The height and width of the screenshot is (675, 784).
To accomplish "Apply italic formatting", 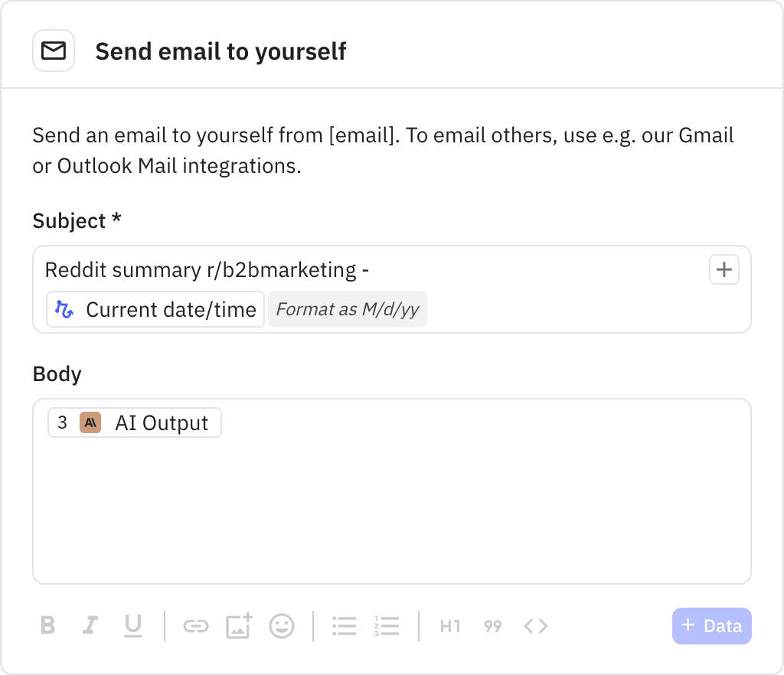I will pos(90,626).
